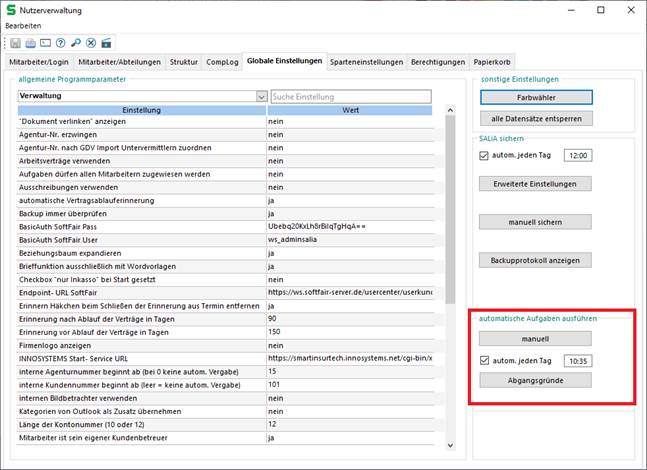The width and height of the screenshot is (647, 470).
Task: Click the 10:35 time field
Action: point(577,360)
